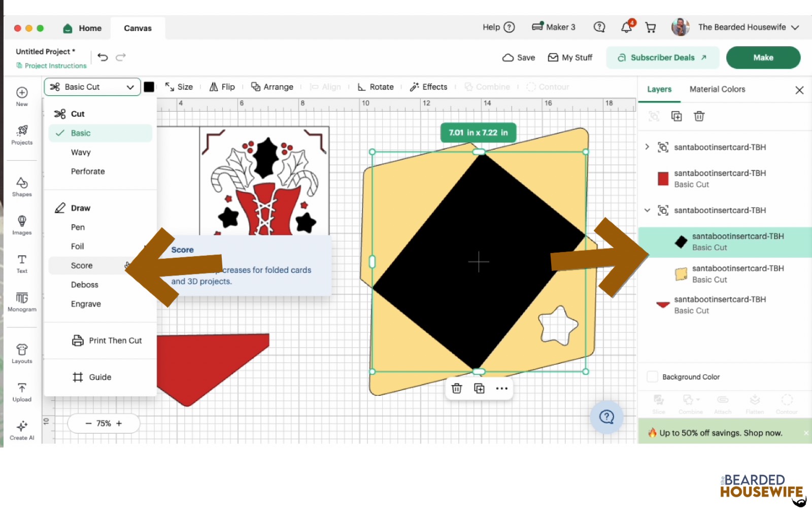Select Print Then Cut option

tap(107, 340)
